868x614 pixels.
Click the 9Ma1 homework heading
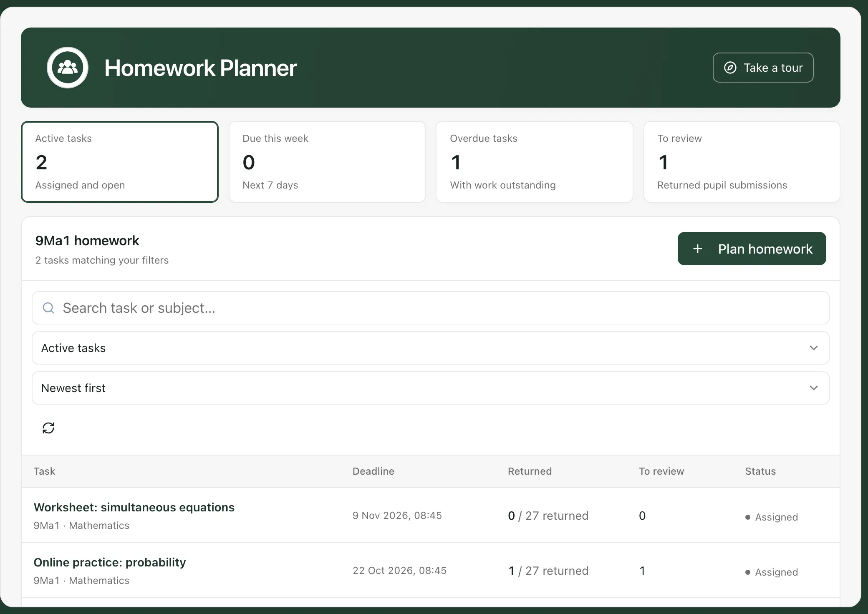tap(87, 241)
